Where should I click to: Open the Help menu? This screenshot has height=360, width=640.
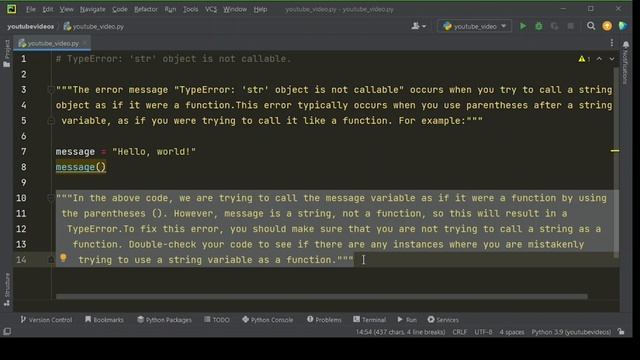(x=260, y=9)
